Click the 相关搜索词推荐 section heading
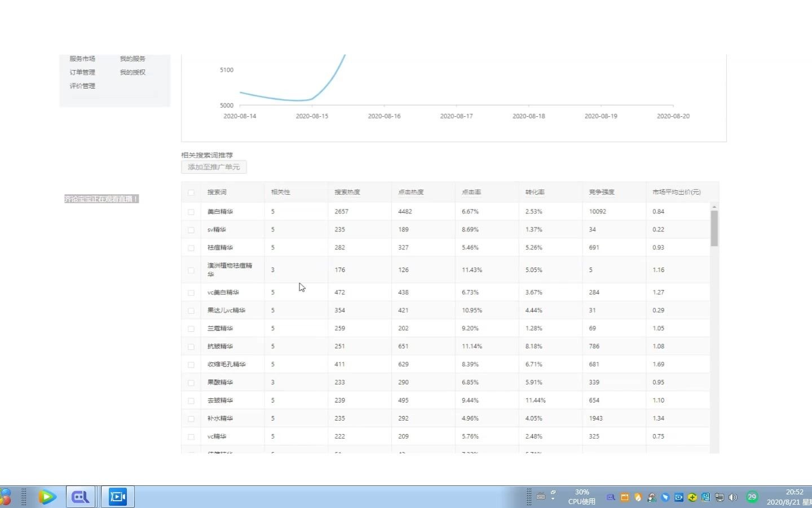The height and width of the screenshot is (508, 812). click(x=207, y=155)
